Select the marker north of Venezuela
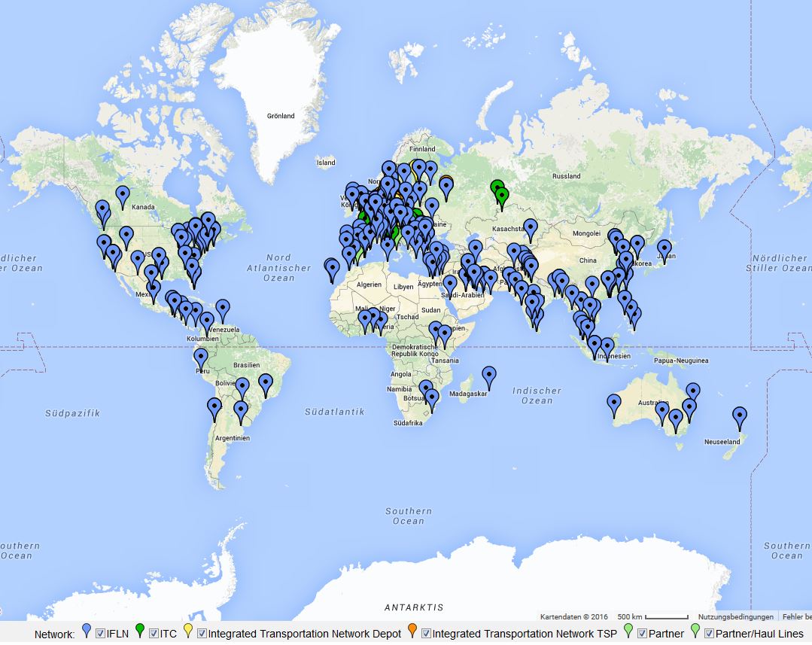The width and height of the screenshot is (812, 645). 222,308
